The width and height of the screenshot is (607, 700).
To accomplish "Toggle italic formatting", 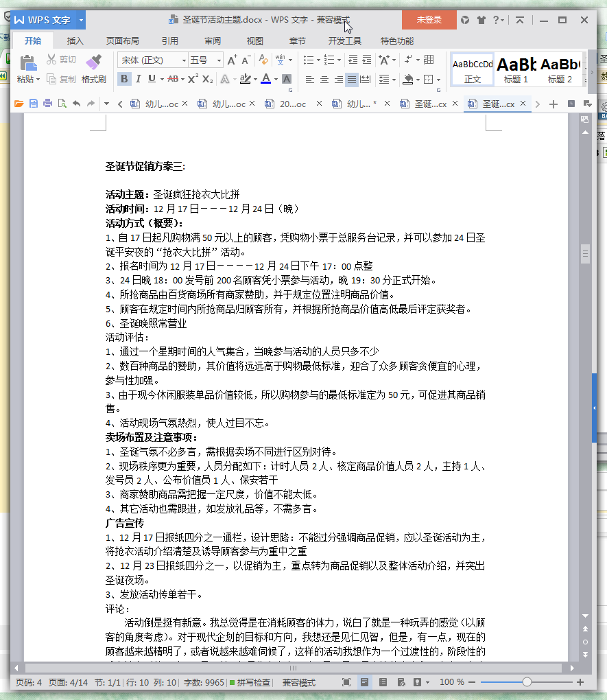I will 139,79.
